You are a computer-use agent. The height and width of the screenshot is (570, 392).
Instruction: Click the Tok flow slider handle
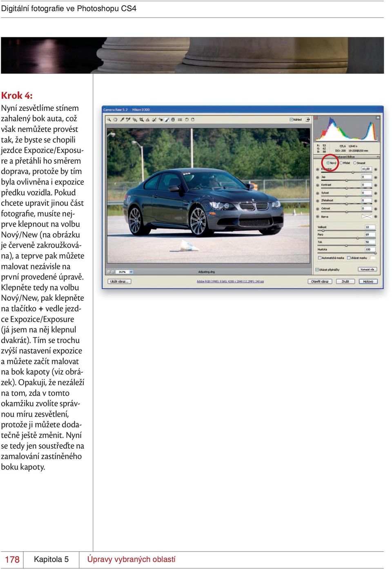pos(346,246)
